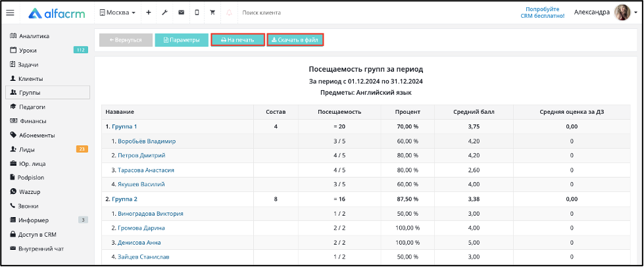The height and width of the screenshot is (267, 644).
Task: Click the На печать print button
Action: 237,40
